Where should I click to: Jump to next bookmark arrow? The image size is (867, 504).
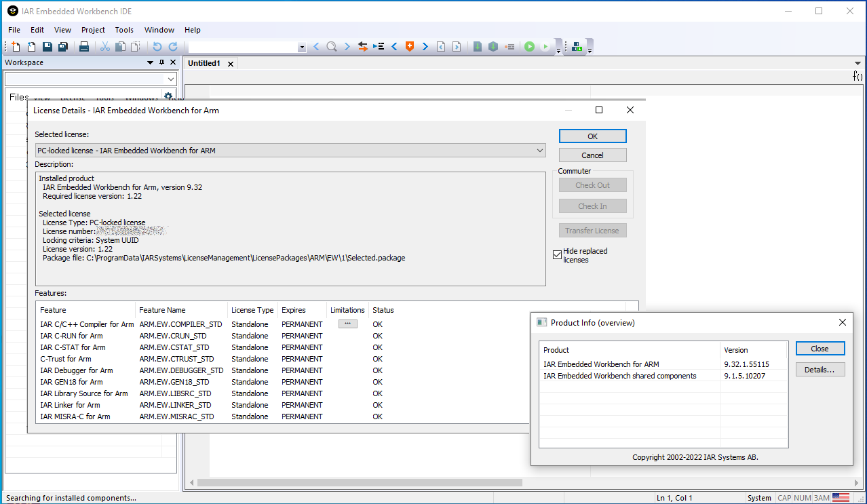(x=425, y=47)
